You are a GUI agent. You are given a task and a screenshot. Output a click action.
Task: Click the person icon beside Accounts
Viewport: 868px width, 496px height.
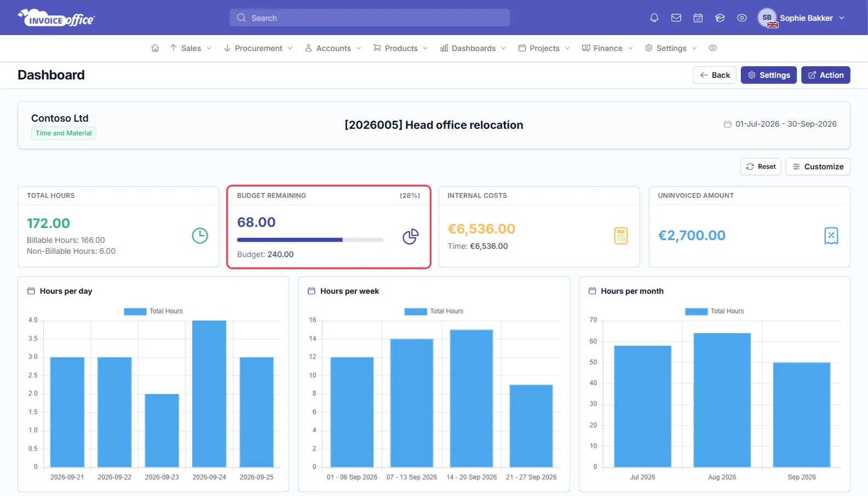308,48
